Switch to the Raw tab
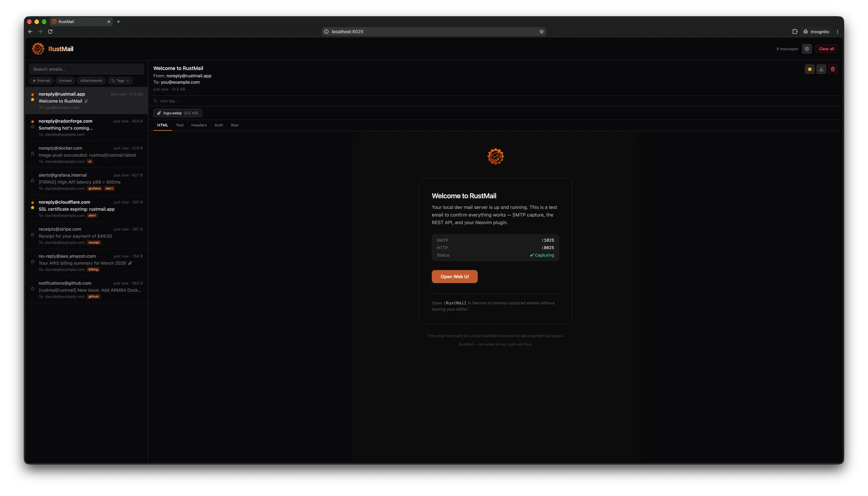 click(x=235, y=125)
